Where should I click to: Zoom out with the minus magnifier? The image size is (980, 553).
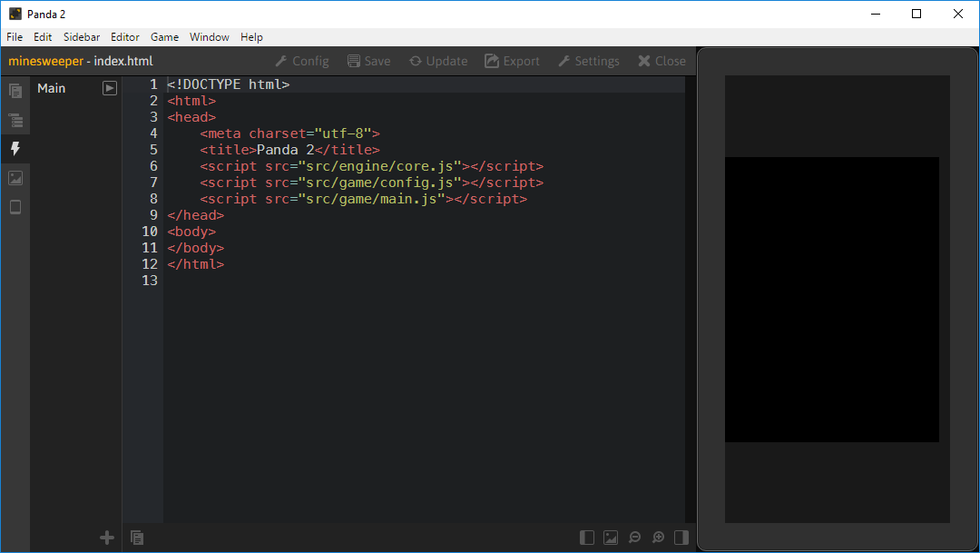pos(634,538)
